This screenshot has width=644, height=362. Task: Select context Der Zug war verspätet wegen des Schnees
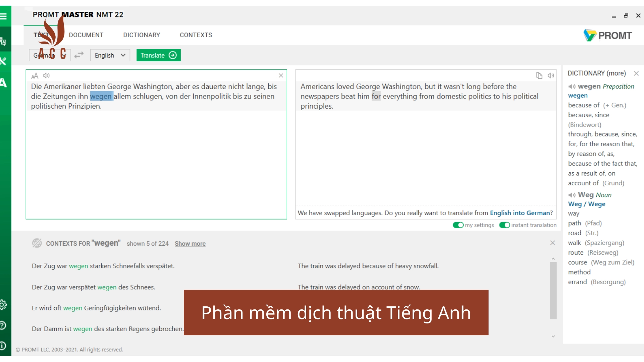click(x=93, y=287)
